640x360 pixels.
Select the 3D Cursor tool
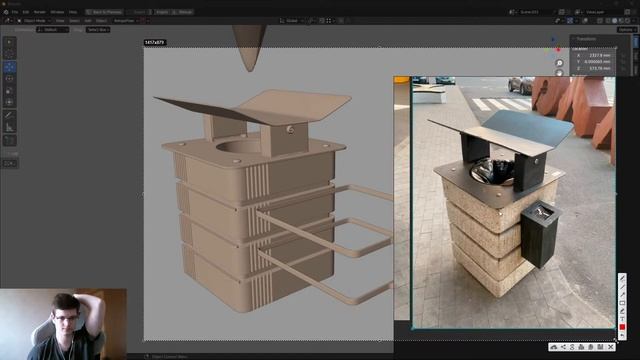(x=9, y=55)
